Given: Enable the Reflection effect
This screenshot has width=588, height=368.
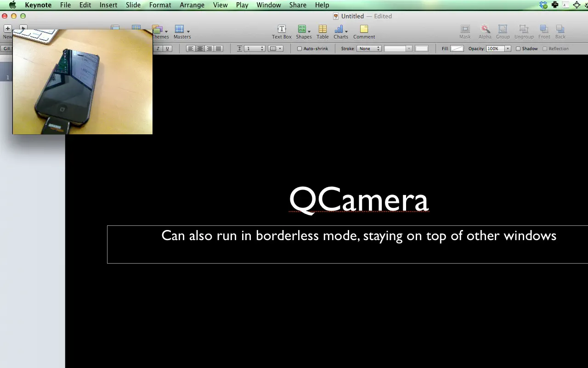Looking at the screenshot, I should point(545,48).
